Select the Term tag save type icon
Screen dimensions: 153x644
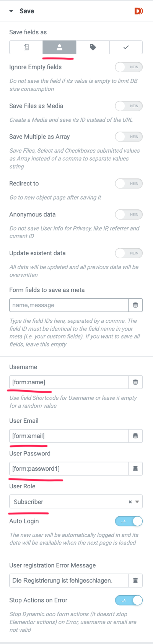pyautogui.click(x=93, y=47)
